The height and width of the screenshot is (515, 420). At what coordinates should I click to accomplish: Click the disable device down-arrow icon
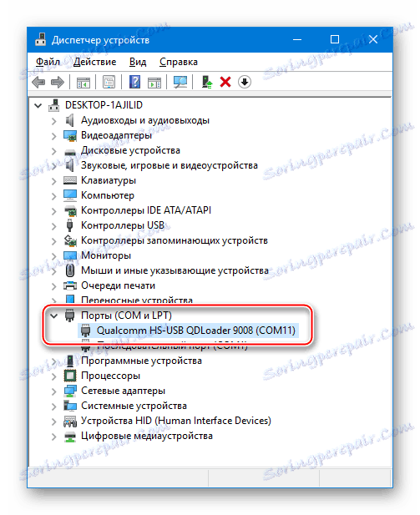coord(245,82)
